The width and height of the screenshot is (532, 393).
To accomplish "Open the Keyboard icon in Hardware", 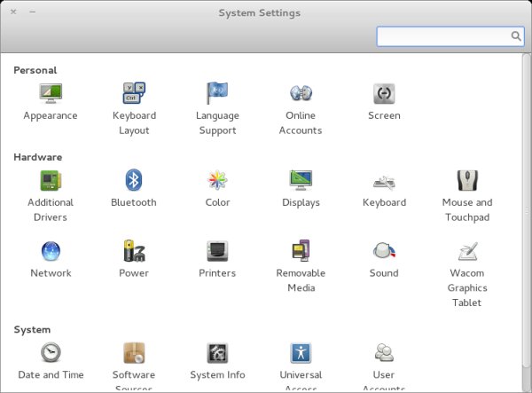I will point(384,182).
